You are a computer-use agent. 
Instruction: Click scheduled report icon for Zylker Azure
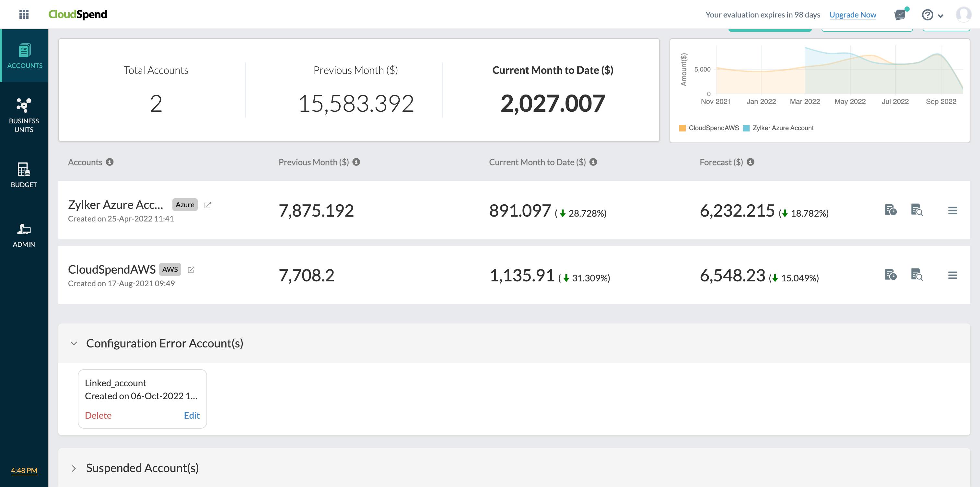[x=890, y=210]
